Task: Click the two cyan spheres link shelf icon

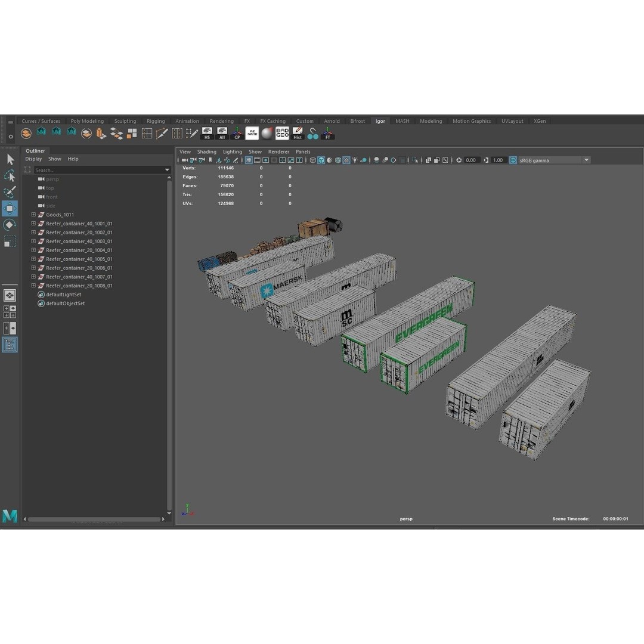Action: click(312, 134)
